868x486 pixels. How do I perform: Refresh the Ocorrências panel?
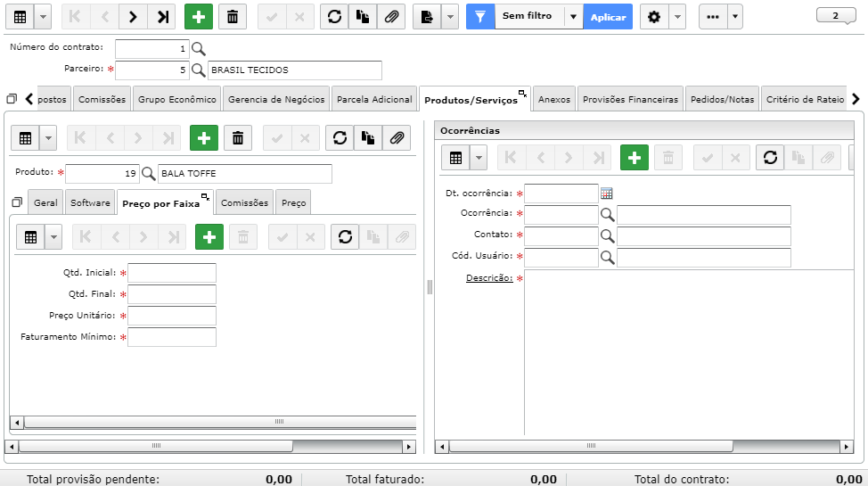click(771, 158)
